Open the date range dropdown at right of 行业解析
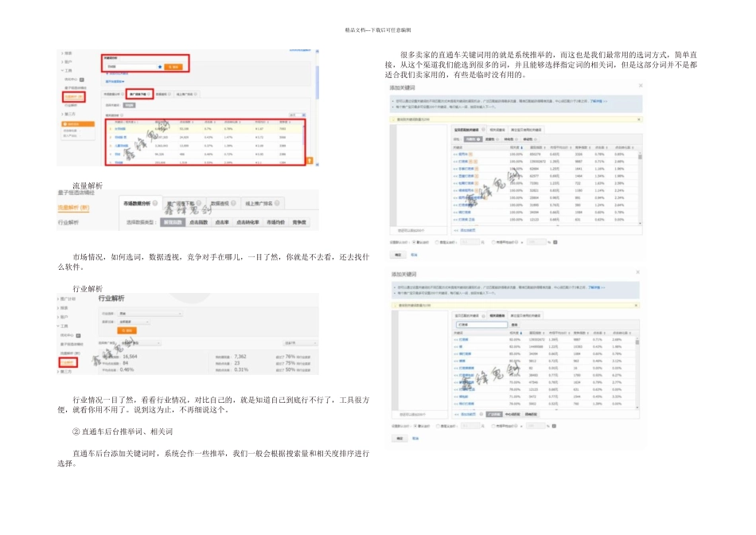The image size is (756, 535). (x=300, y=343)
